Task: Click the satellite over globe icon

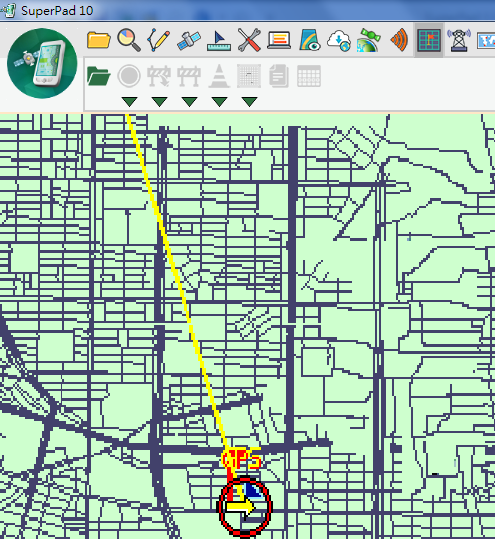Action: pos(369,40)
